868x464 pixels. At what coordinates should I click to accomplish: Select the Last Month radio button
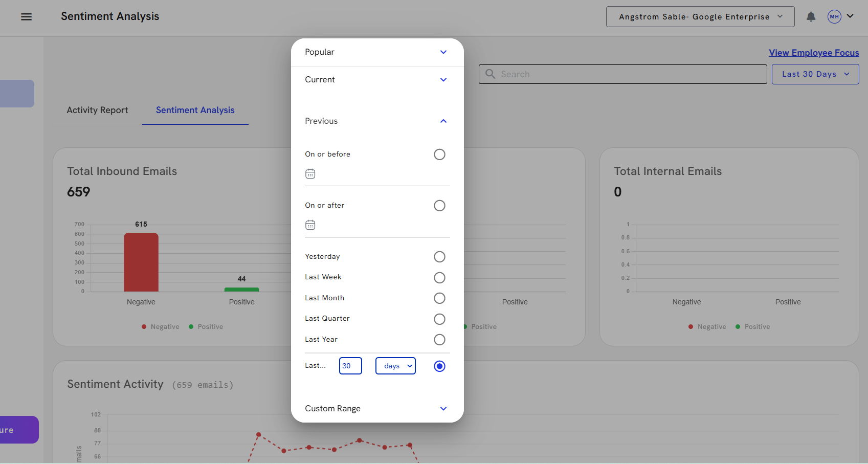click(x=439, y=298)
